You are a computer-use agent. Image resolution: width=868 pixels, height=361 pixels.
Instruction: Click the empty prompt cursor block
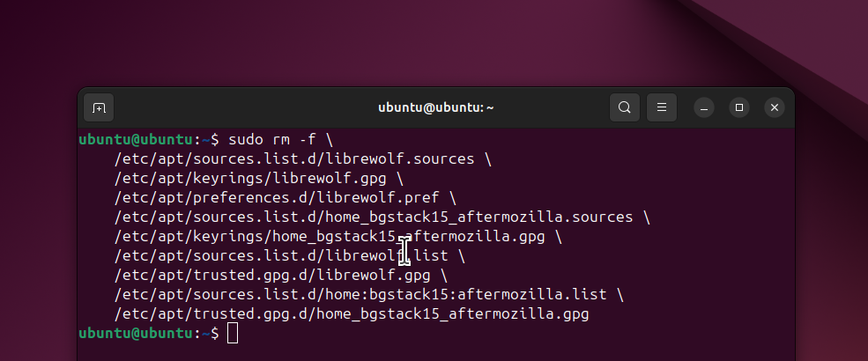[233, 334]
